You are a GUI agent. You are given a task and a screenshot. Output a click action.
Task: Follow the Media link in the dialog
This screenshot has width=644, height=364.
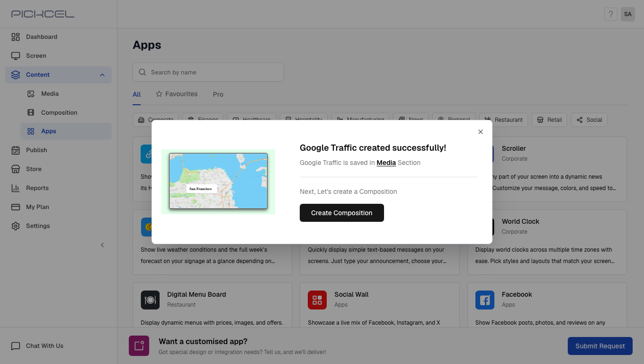pyautogui.click(x=386, y=163)
